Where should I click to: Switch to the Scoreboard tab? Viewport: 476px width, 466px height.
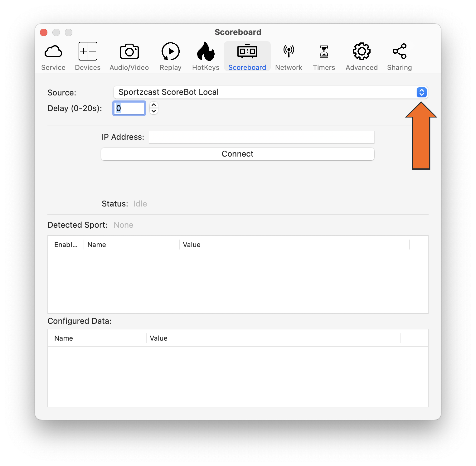pos(247,56)
